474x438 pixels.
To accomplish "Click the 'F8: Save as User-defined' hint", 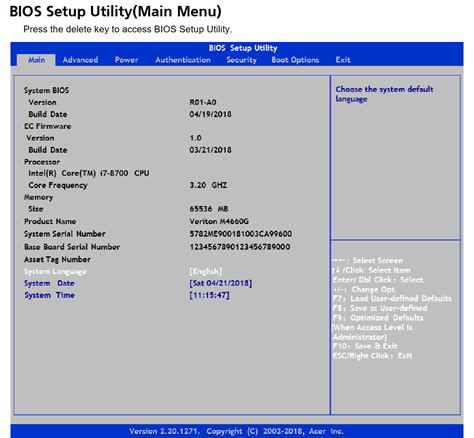I will point(380,308).
